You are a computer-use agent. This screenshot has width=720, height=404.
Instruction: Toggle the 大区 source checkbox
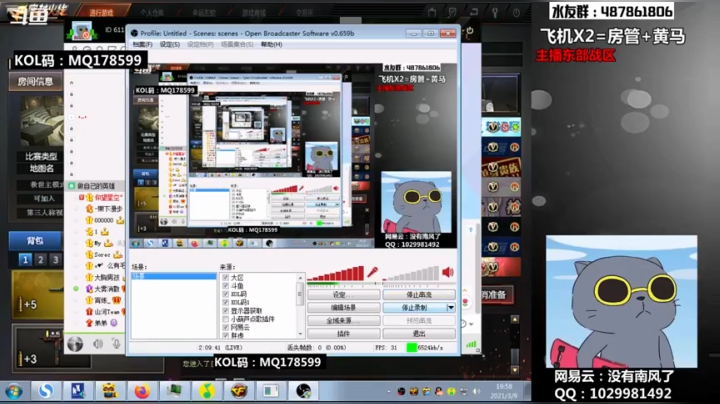click(225, 278)
